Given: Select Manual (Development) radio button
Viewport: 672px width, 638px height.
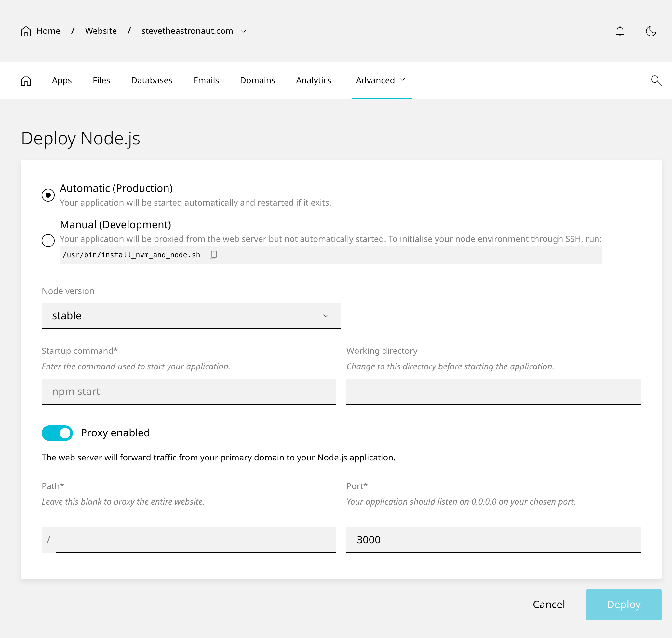Looking at the screenshot, I should (x=48, y=240).
